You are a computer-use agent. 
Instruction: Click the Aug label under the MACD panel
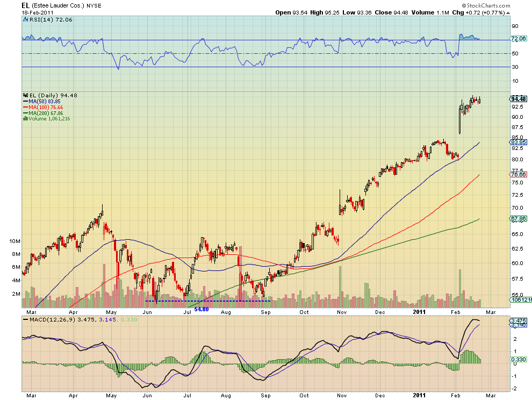(x=226, y=396)
